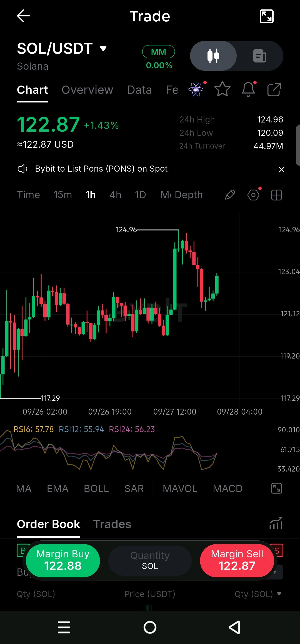Screen dimensions: 300x644
Task: Enable the MA indicator
Action: [x=24, y=488]
